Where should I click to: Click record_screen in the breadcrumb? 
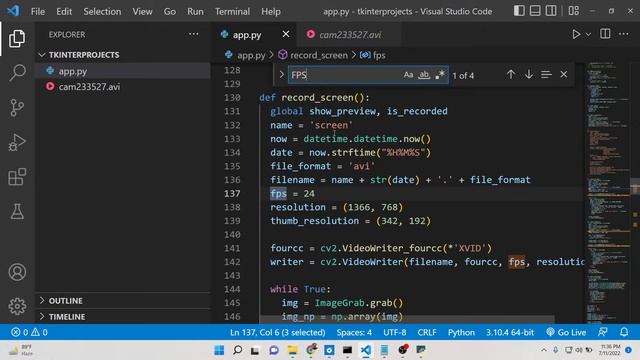(x=319, y=55)
